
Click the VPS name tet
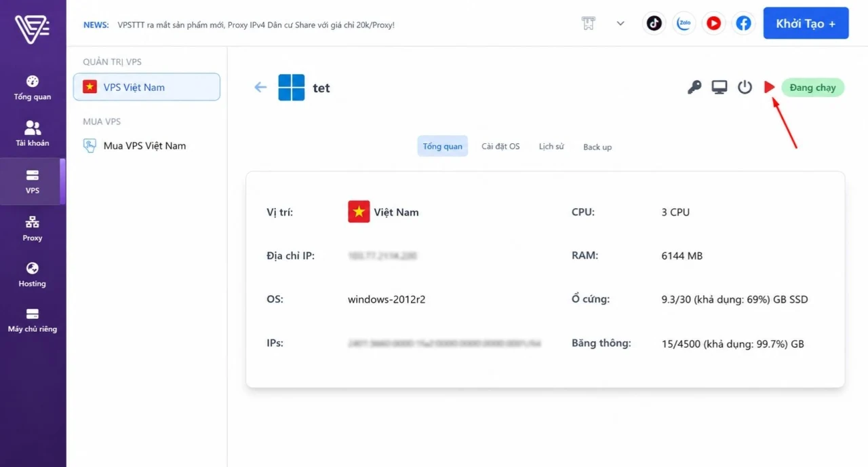[x=321, y=88]
